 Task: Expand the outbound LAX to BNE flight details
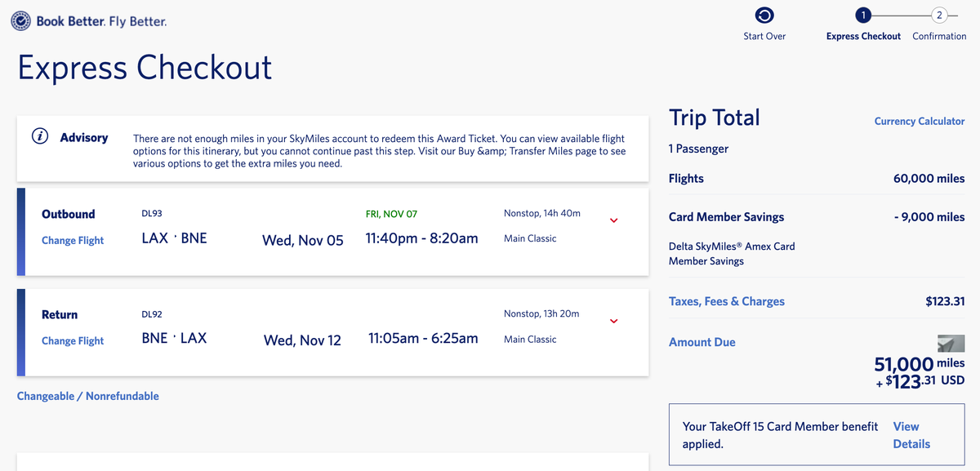tap(614, 220)
